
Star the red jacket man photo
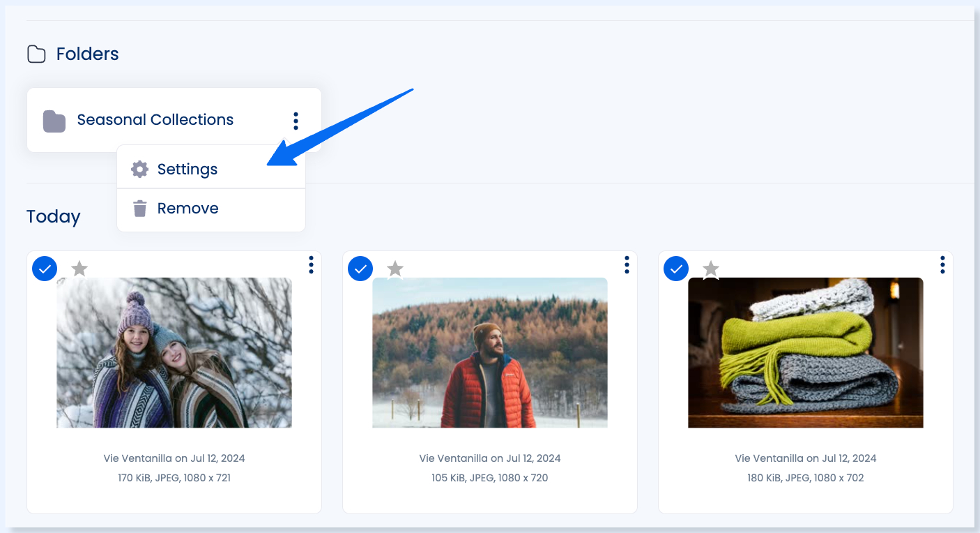(395, 268)
